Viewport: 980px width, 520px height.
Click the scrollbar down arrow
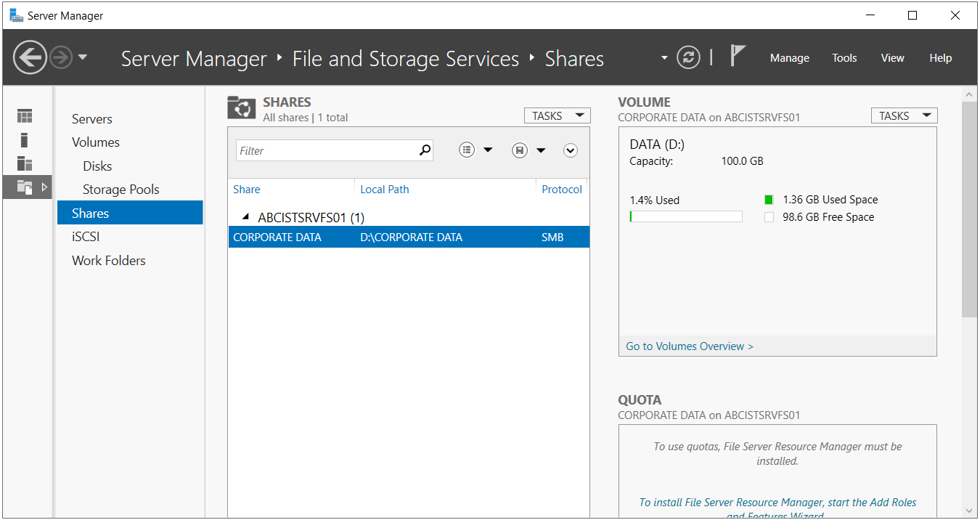click(x=969, y=511)
